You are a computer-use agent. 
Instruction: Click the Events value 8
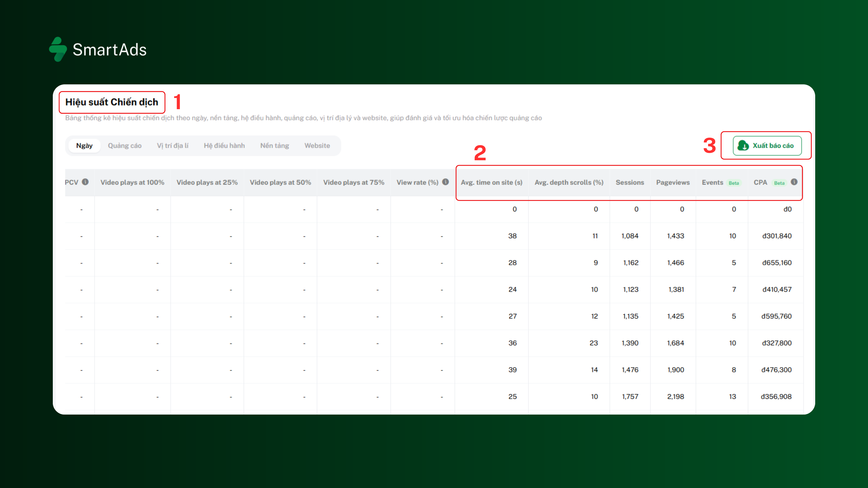tap(734, 370)
